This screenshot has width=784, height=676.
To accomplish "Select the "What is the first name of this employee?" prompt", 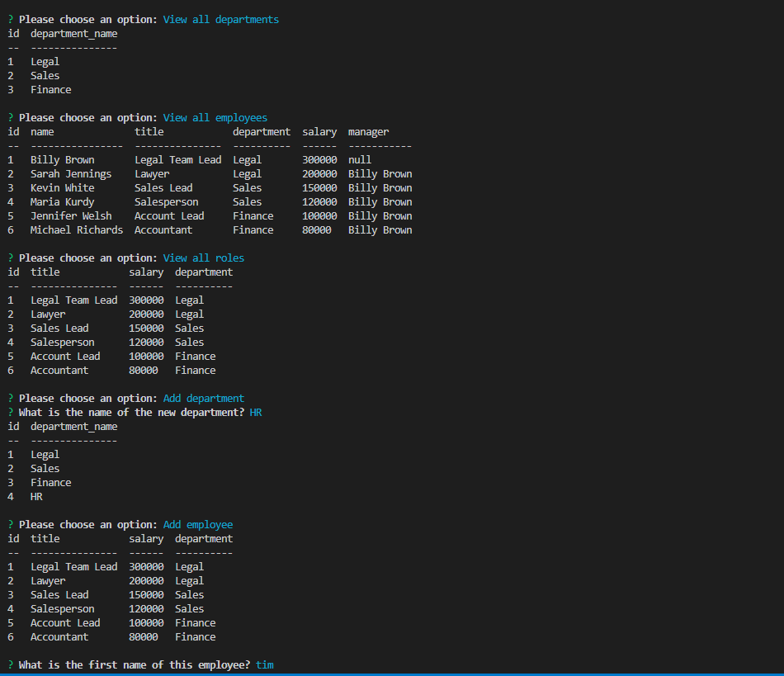I will coord(135,665).
